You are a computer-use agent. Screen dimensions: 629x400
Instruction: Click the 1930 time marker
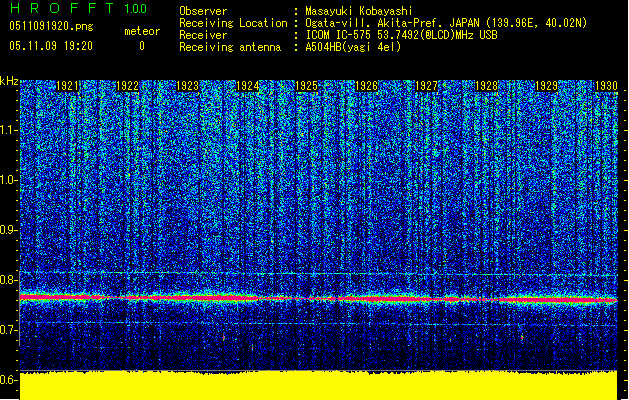(606, 86)
